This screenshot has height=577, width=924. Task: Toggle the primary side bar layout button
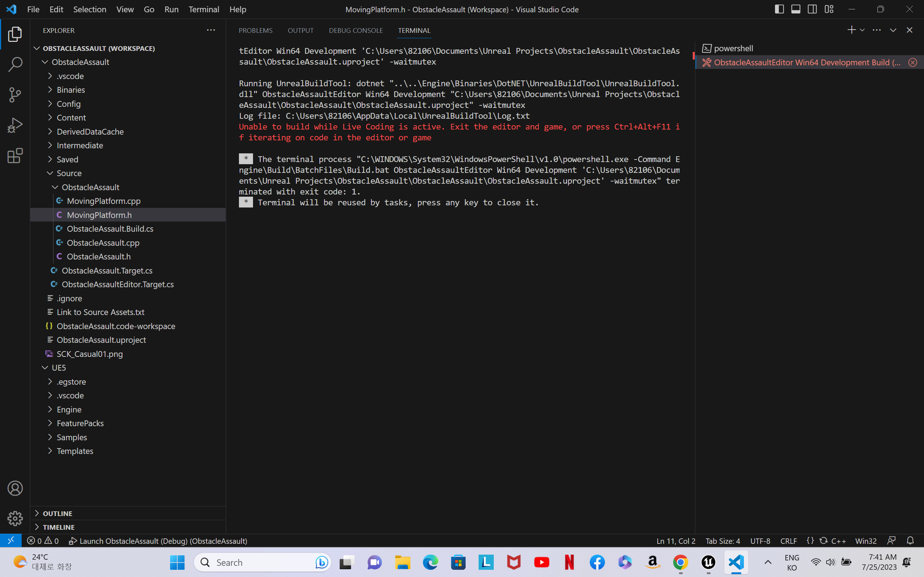[x=779, y=9]
